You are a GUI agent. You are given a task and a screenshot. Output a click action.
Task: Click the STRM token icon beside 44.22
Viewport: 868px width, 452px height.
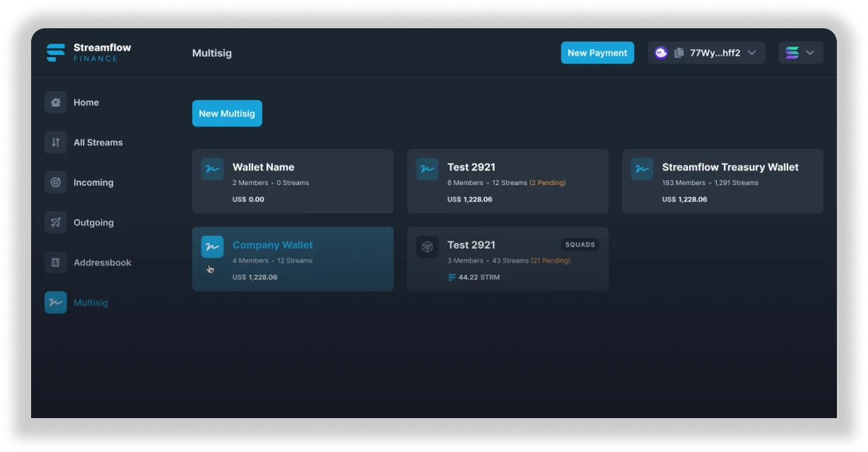[x=452, y=278]
